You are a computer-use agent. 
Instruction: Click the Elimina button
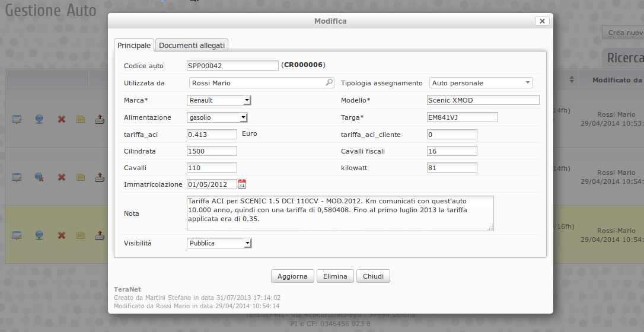(335, 276)
